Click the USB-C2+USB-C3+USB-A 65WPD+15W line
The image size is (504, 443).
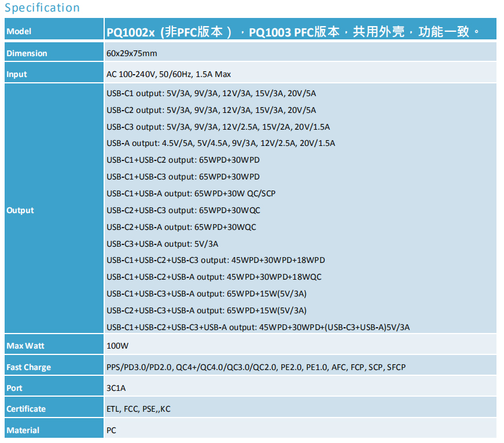(207, 310)
